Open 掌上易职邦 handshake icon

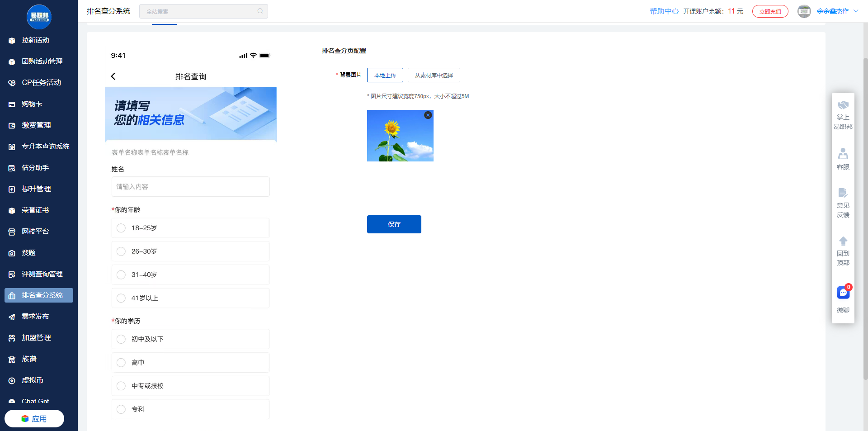click(843, 106)
